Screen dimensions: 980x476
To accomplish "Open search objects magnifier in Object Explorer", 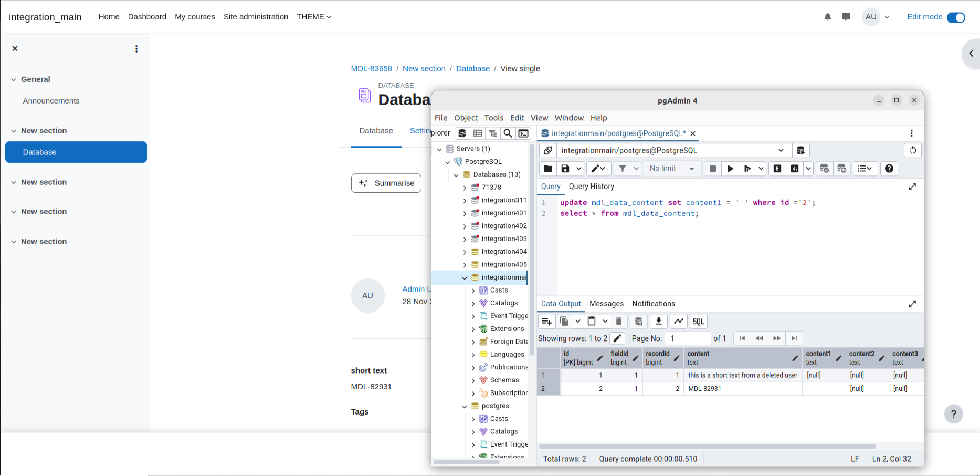I will coord(508,133).
